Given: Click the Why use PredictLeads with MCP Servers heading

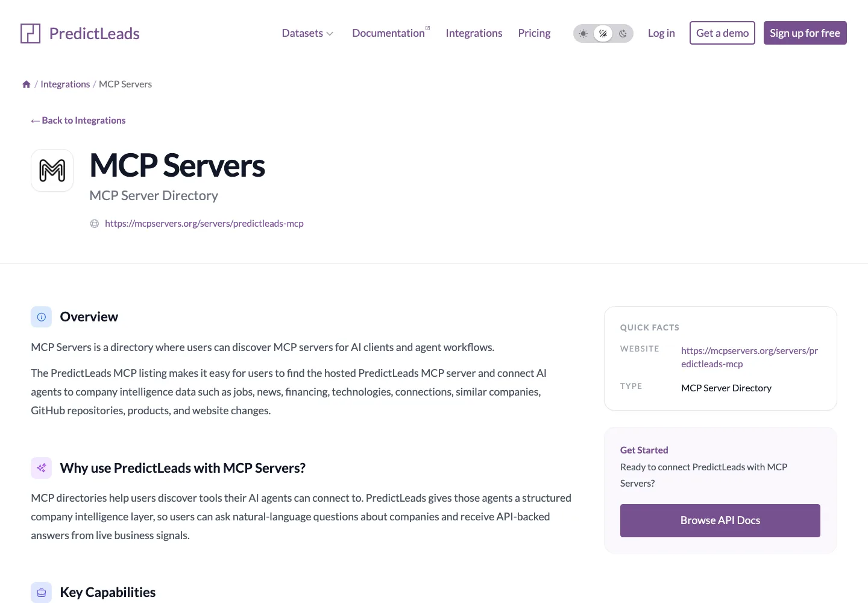Looking at the screenshot, I should (x=183, y=468).
